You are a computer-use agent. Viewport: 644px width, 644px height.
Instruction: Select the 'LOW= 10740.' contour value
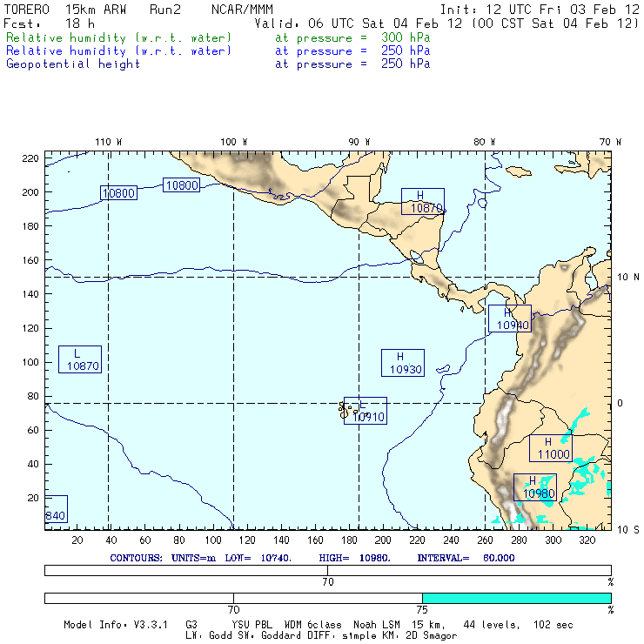[x=258, y=558]
